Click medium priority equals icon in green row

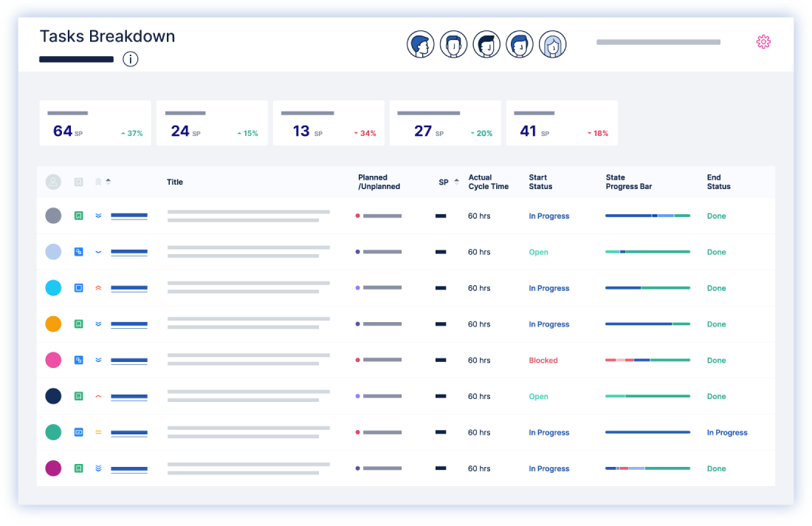pyautogui.click(x=98, y=432)
